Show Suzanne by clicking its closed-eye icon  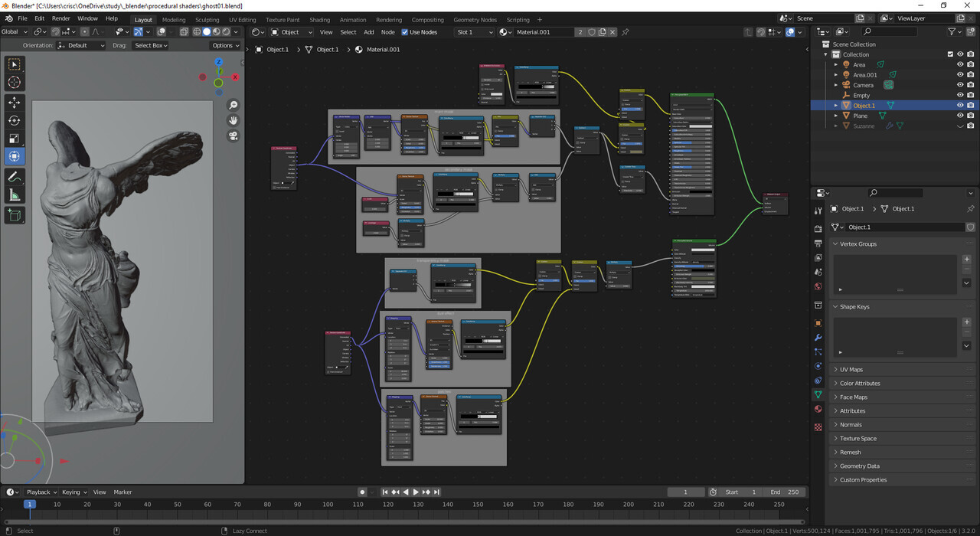coord(960,126)
